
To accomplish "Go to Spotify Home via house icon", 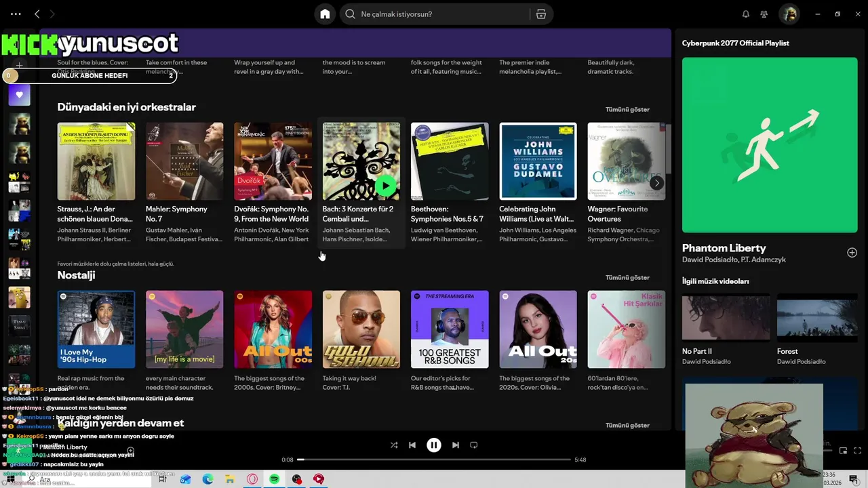I will pyautogui.click(x=325, y=14).
